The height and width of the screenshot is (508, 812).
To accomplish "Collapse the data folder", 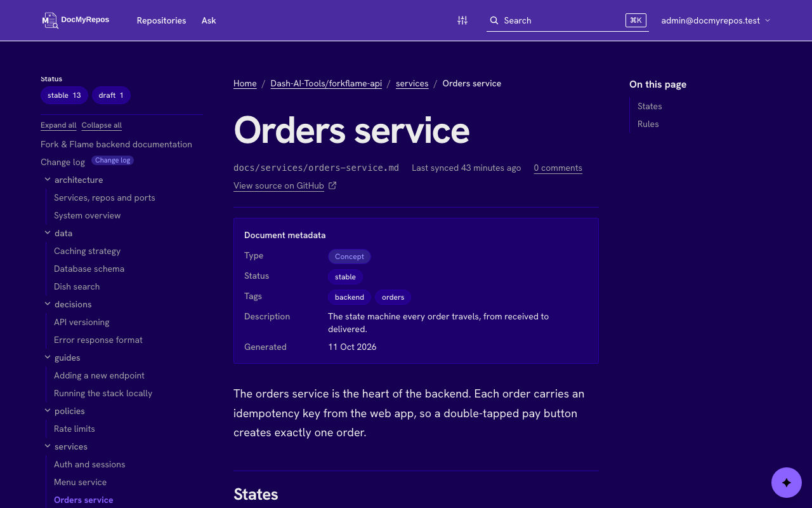I will [48, 233].
